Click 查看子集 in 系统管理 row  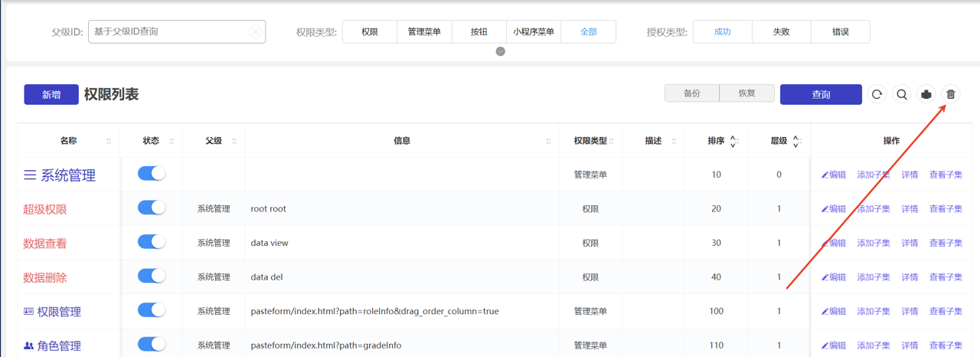pyautogui.click(x=946, y=175)
